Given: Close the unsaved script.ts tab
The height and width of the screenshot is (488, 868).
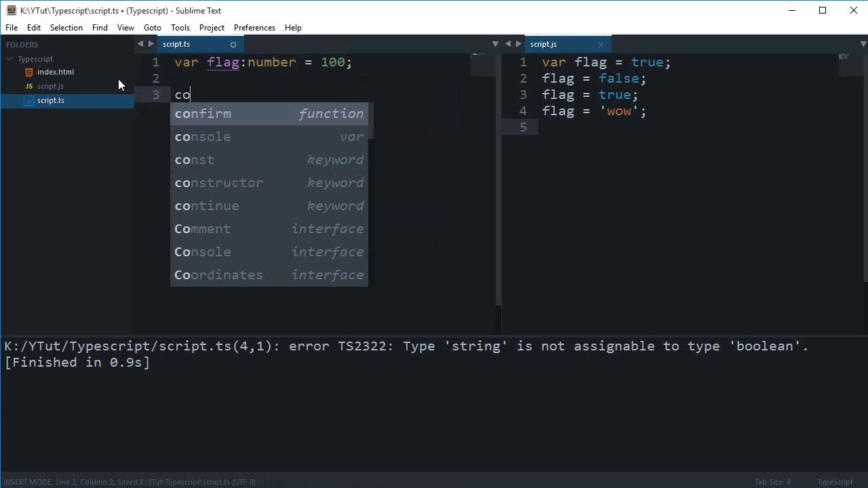Looking at the screenshot, I should (233, 45).
